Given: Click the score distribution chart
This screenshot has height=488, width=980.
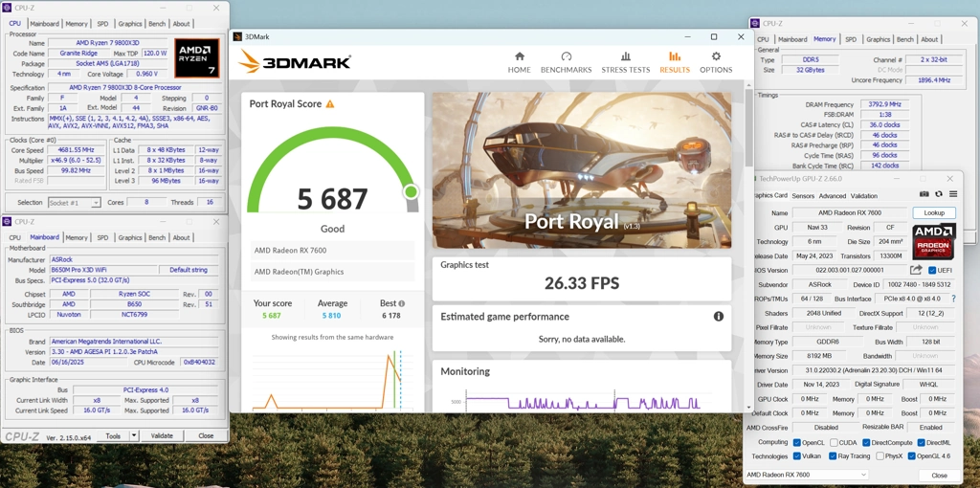Looking at the screenshot, I should 331,380.
